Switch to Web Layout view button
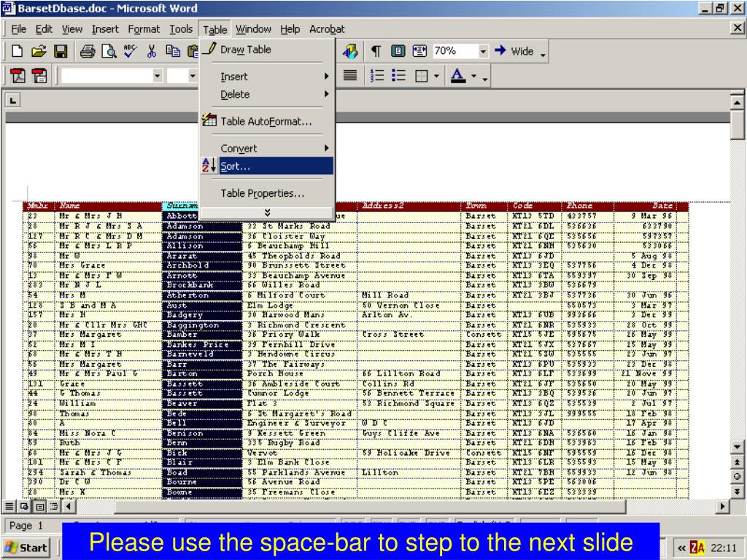Viewport: 747px width, 560px height. pyautogui.click(x=24, y=507)
